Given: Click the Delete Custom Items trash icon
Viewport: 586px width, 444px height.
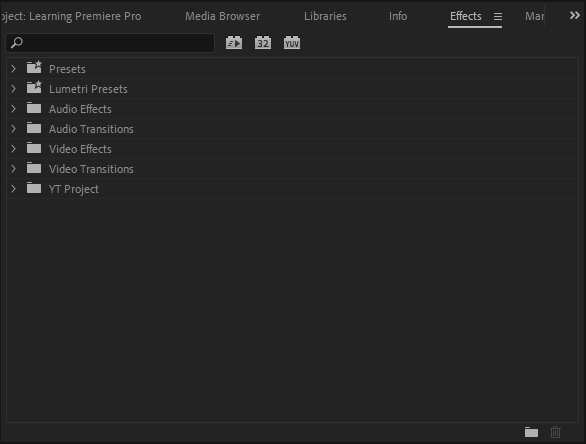Looking at the screenshot, I should point(556,432).
